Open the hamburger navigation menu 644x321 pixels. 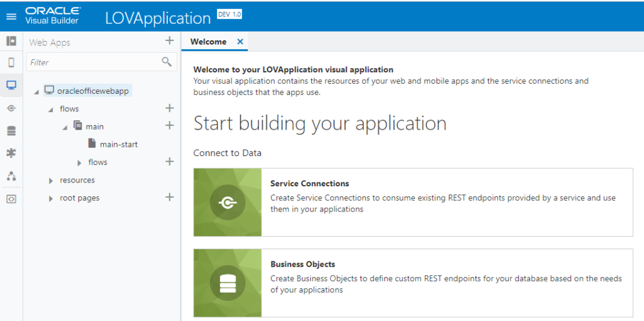[11, 16]
